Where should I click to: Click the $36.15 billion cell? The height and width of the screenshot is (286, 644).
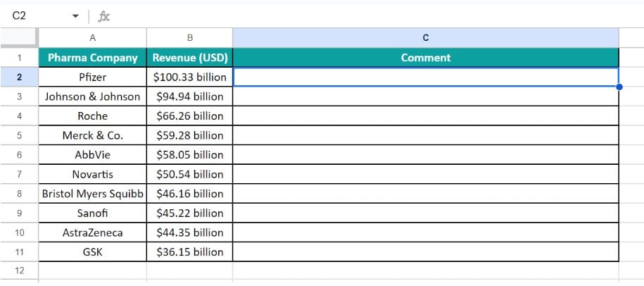click(x=190, y=252)
